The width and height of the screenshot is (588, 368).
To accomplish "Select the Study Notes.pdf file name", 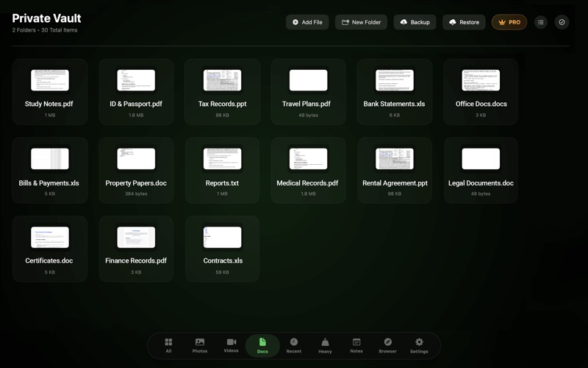I will click(49, 104).
